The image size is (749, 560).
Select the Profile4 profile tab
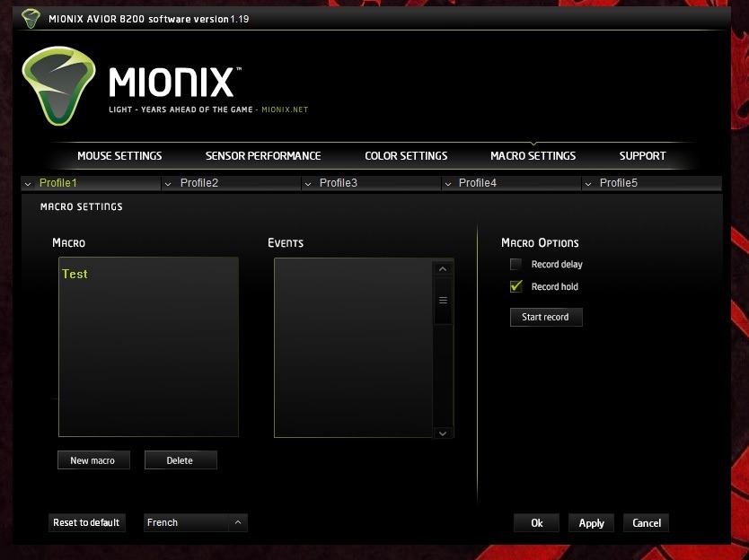(512, 183)
